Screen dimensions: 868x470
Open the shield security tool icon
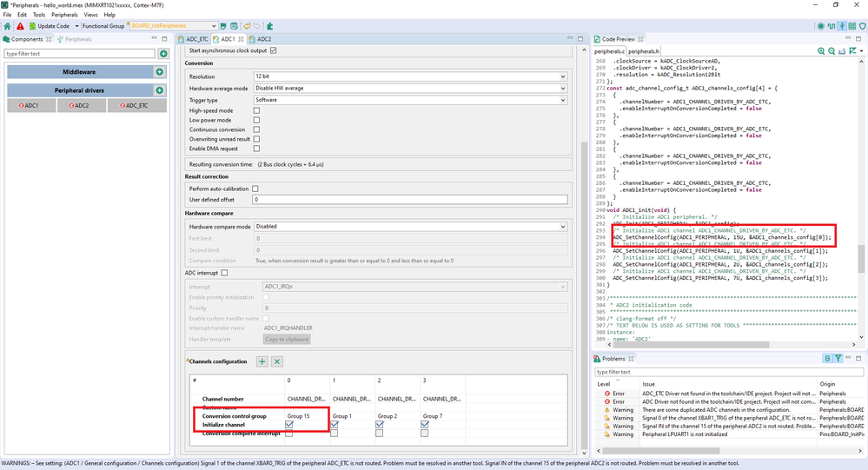point(863,26)
